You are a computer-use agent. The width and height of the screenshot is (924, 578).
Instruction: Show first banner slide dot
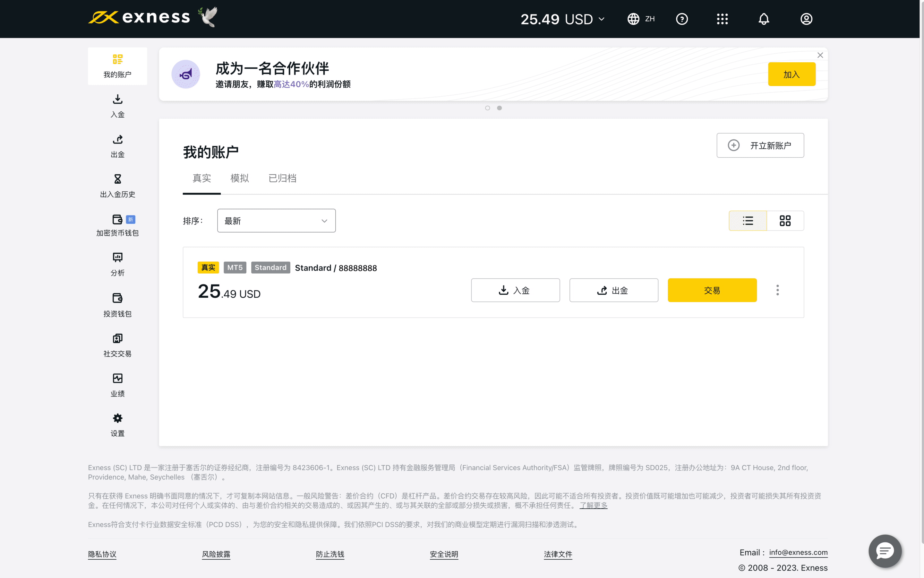click(488, 108)
